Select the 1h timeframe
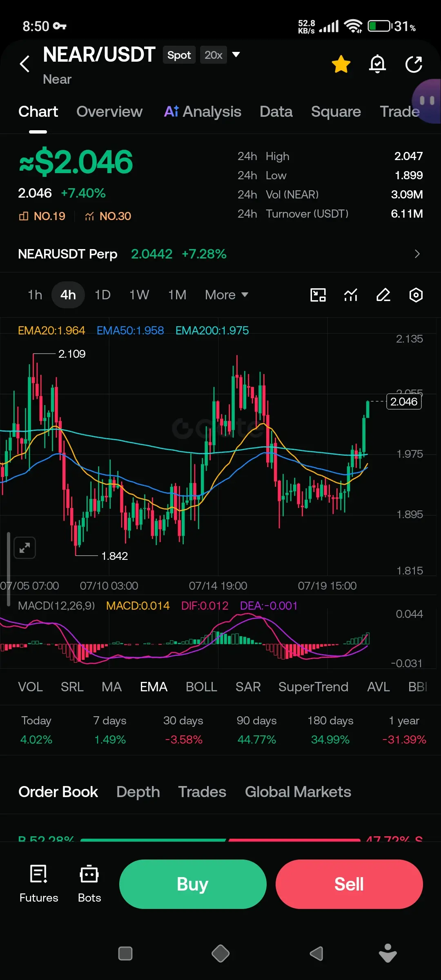Image resolution: width=441 pixels, height=980 pixels. coord(35,295)
